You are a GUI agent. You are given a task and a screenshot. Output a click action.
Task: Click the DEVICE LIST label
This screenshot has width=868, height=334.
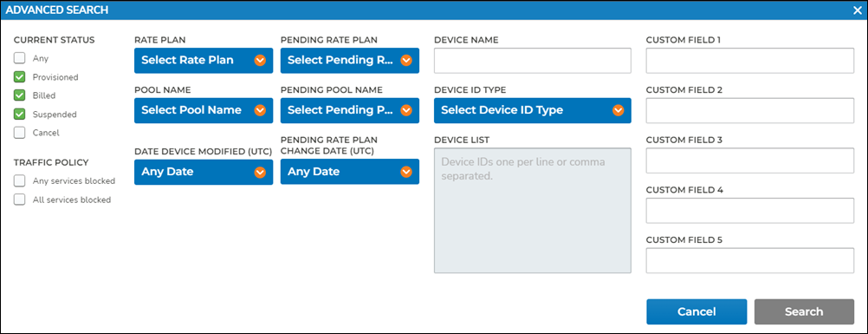[x=462, y=140]
